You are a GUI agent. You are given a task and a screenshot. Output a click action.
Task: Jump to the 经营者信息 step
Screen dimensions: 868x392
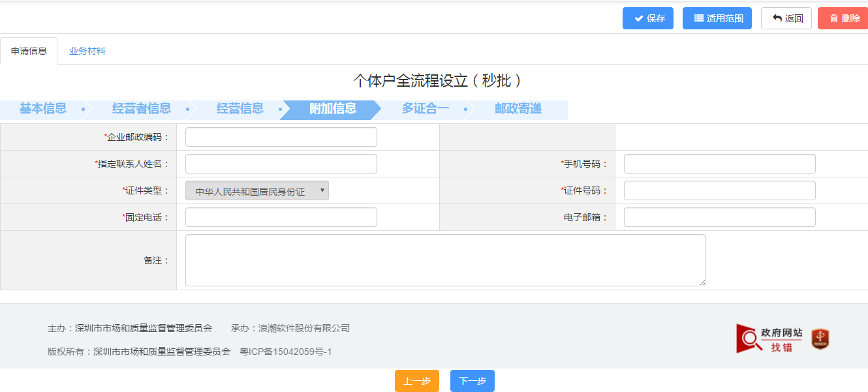point(141,109)
